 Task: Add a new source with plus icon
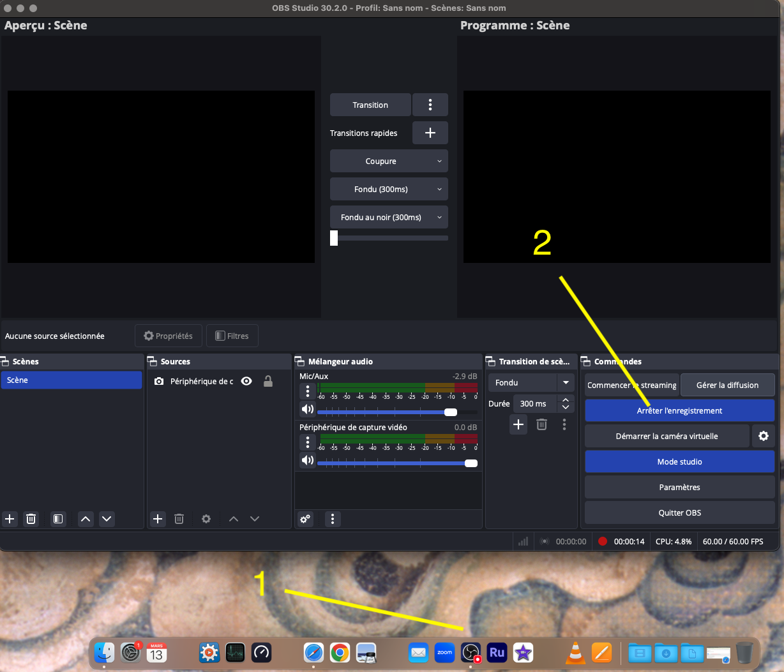click(158, 519)
